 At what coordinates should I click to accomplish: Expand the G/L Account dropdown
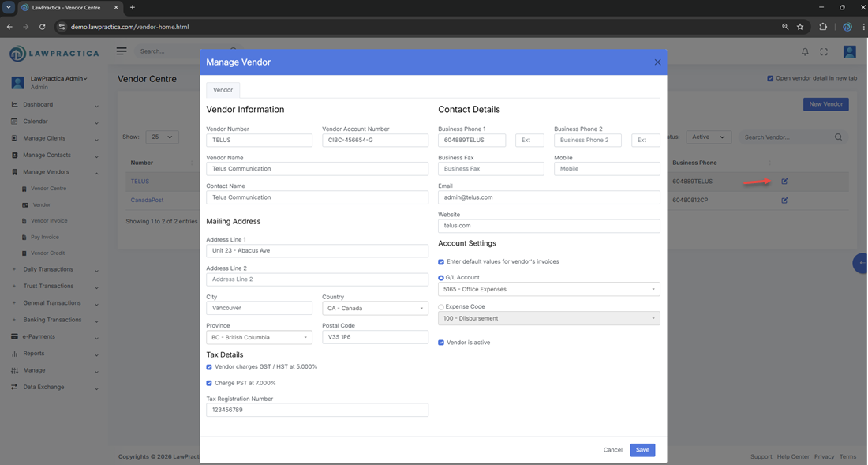[x=548, y=290]
